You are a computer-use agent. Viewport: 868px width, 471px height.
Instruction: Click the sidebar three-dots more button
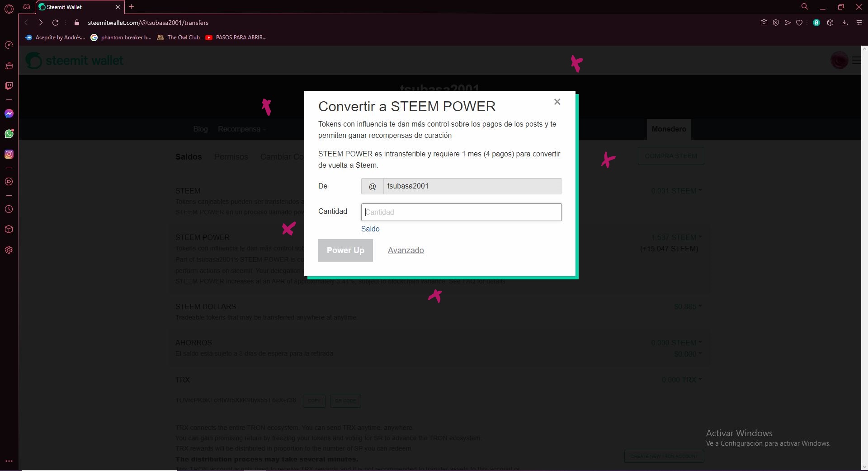pos(9,462)
